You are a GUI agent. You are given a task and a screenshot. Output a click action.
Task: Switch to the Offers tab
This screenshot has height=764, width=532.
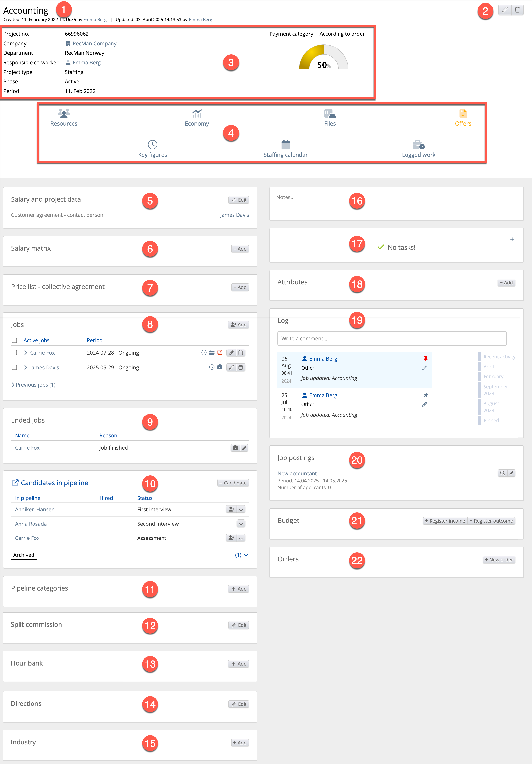(463, 118)
